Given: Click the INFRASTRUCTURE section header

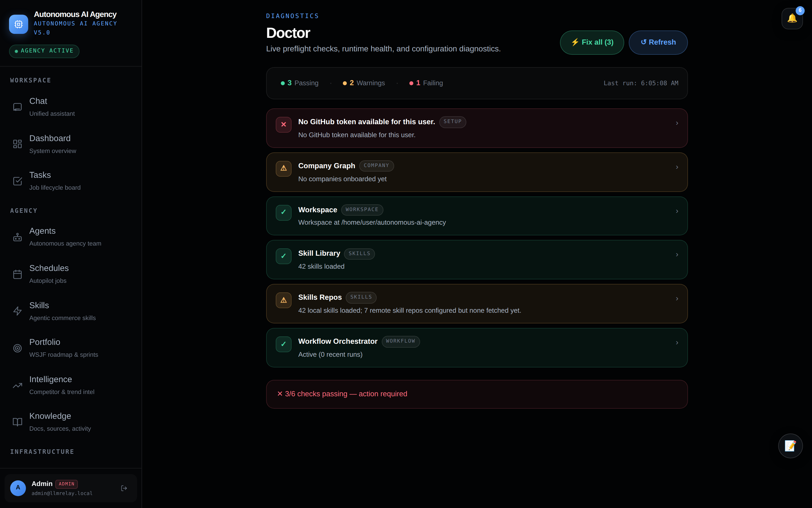Looking at the screenshot, I should point(42,452).
